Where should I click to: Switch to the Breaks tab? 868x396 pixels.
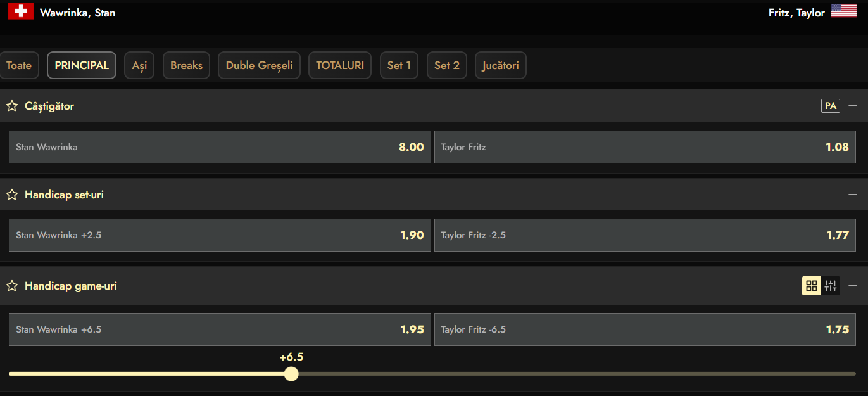186,65
